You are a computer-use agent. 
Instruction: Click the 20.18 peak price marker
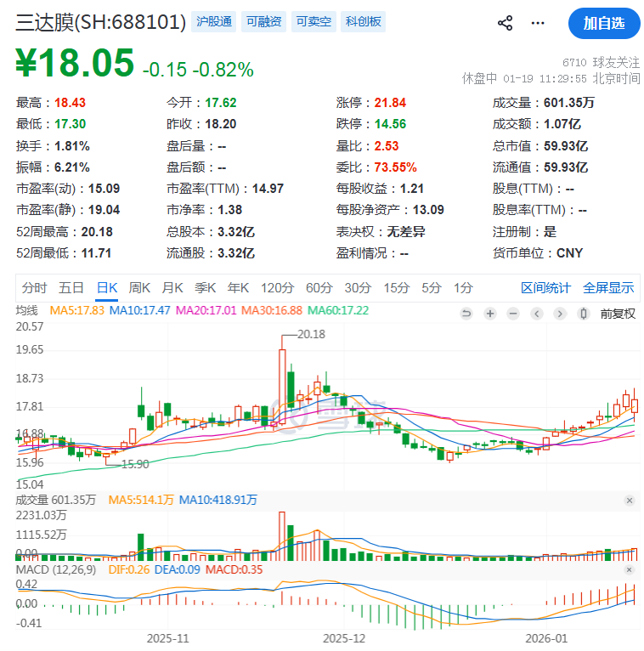311,334
